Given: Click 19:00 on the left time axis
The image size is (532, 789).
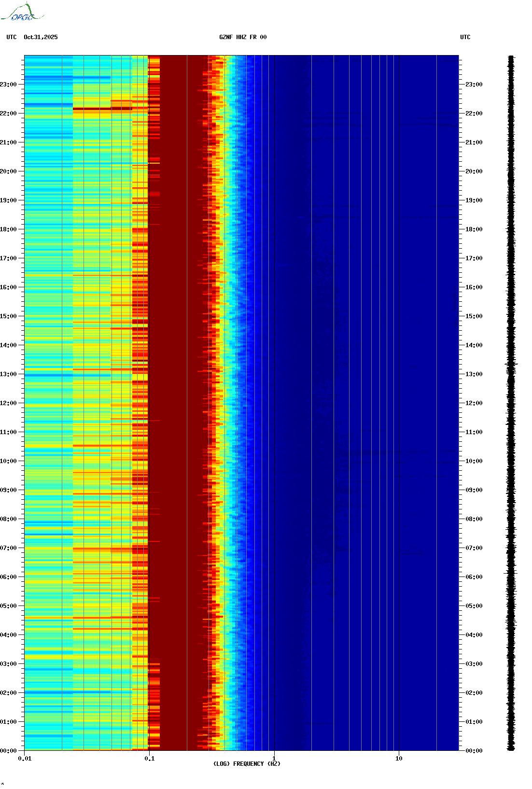Looking at the screenshot, I should pos(8,200).
